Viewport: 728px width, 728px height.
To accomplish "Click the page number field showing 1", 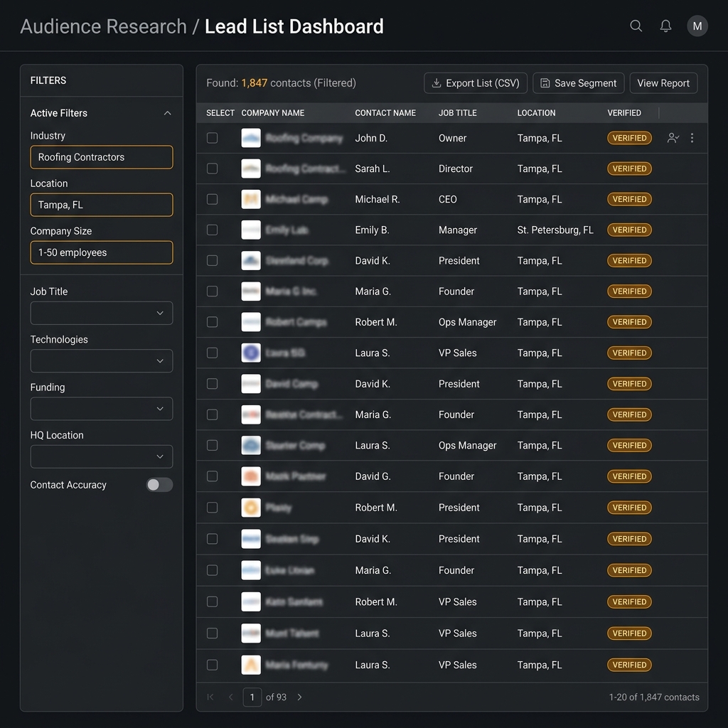I will [252, 697].
